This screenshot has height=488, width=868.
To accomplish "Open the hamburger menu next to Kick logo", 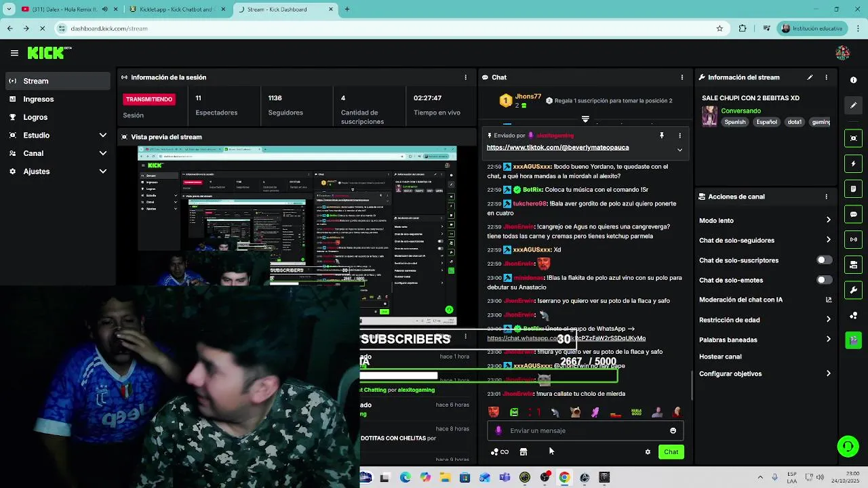I will click(x=14, y=53).
